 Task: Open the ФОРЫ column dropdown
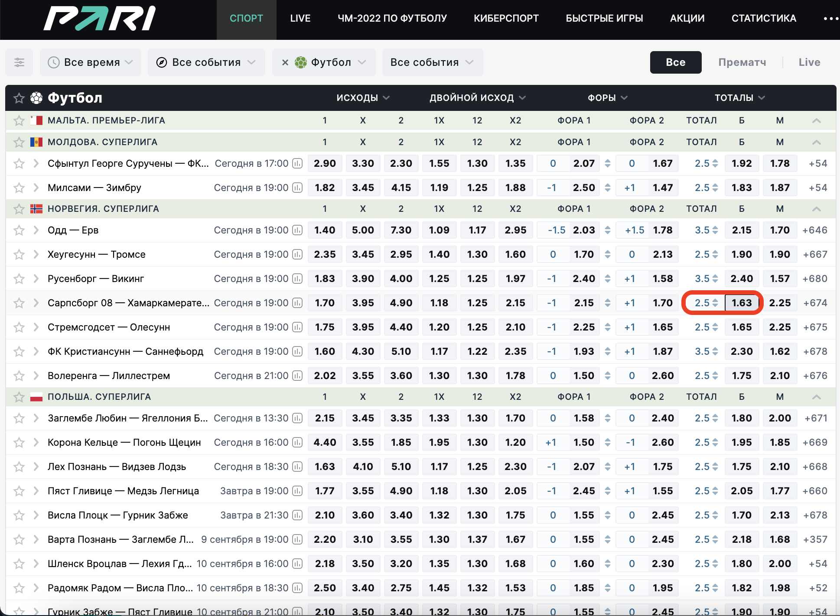click(x=607, y=98)
